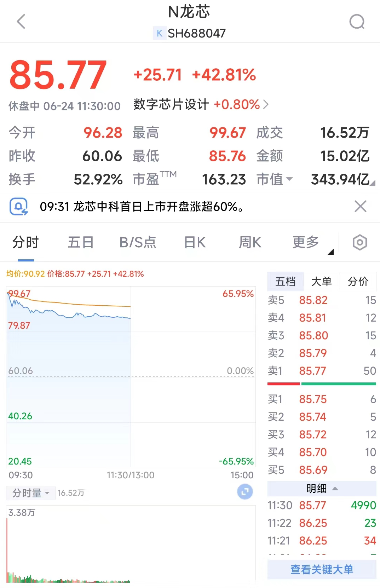Viewport: 380px width, 588px height.
Task: Tap the 11:30 trade of 4990 lots
Action: pos(322,505)
